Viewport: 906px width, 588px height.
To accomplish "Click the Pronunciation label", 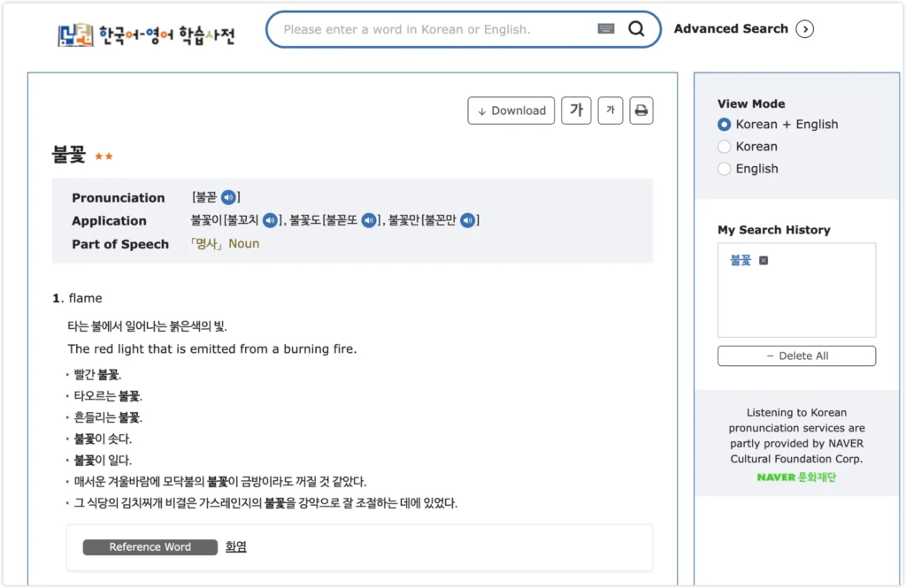I will 119,197.
